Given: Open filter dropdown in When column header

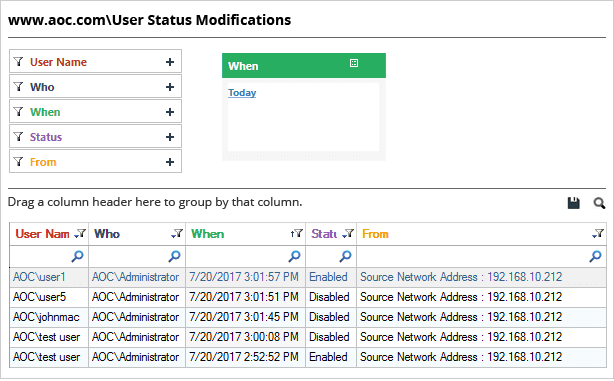Looking at the screenshot, I should click(x=297, y=234).
